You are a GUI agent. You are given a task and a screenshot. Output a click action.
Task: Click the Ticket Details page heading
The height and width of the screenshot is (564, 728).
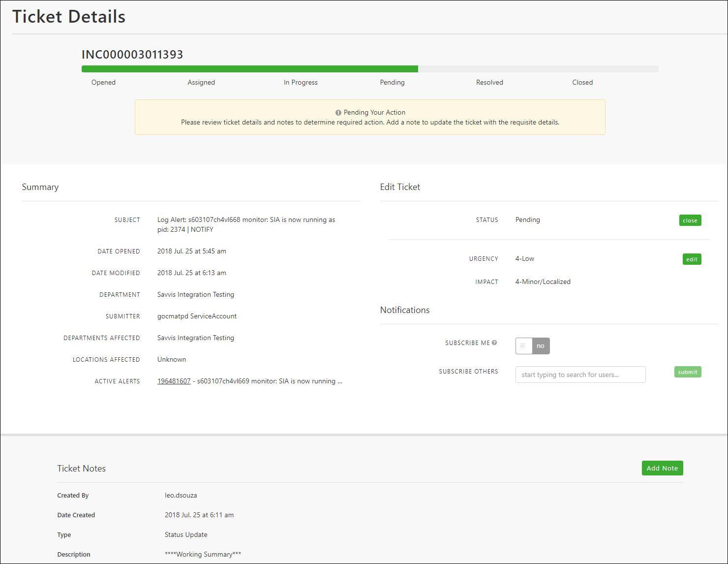tap(69, 17)
